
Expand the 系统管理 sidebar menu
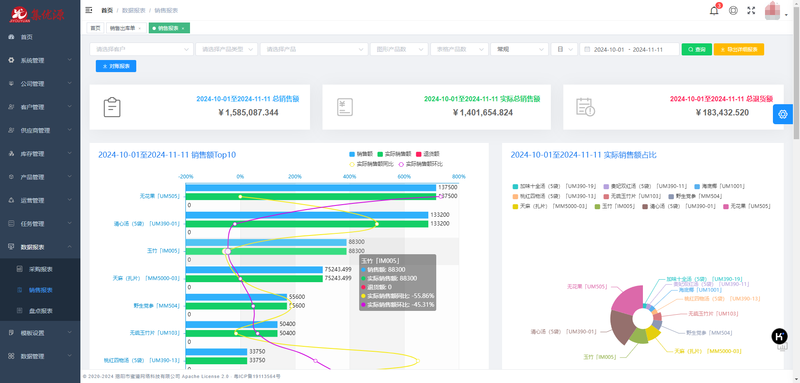click(x=40, y=60)
